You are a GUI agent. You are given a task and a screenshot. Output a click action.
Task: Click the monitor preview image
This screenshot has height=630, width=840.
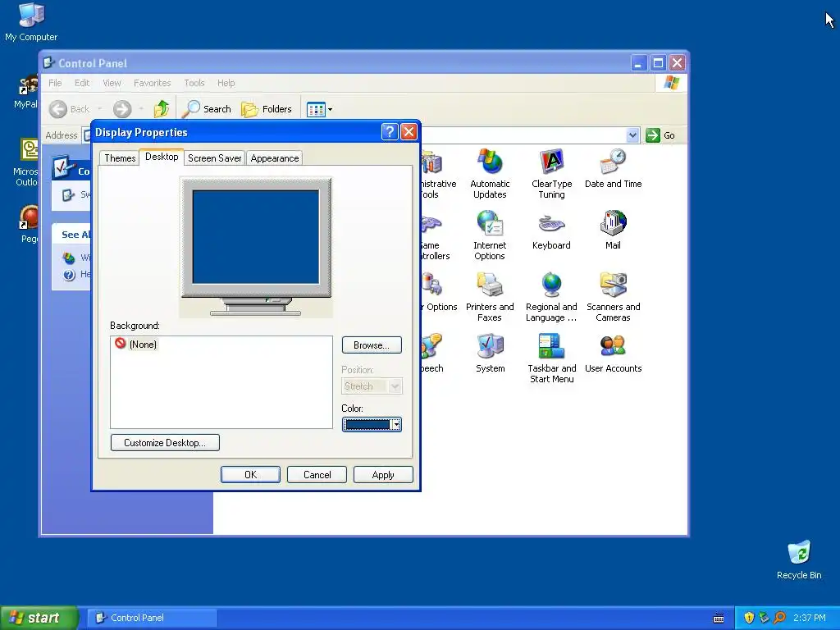(256, 247)
